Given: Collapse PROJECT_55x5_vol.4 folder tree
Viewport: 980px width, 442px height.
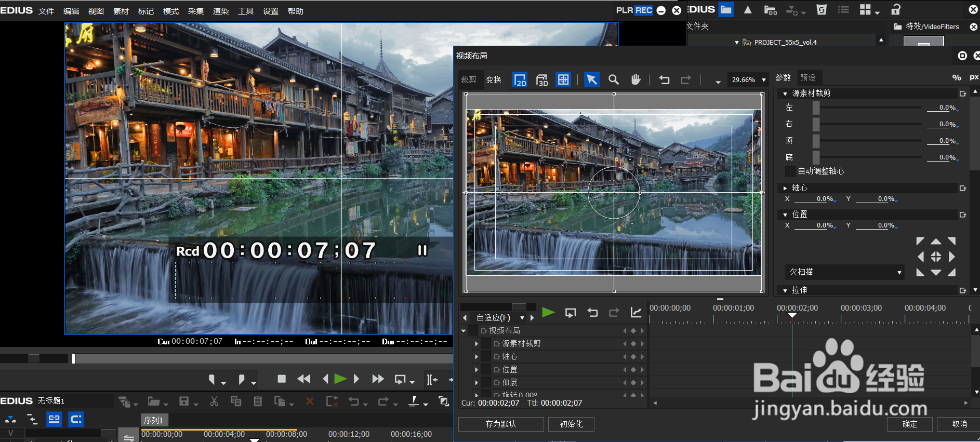Looking at the screenshot, I should pos(737,43).
